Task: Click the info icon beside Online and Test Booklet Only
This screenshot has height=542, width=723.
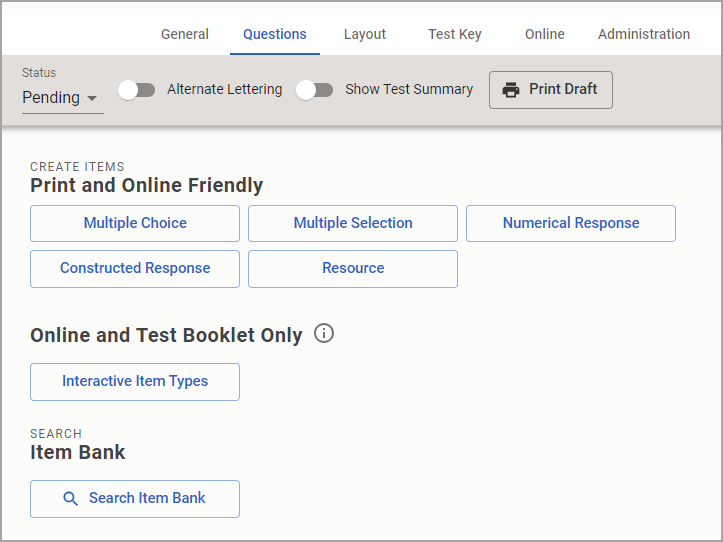Action: click(324, 334)
